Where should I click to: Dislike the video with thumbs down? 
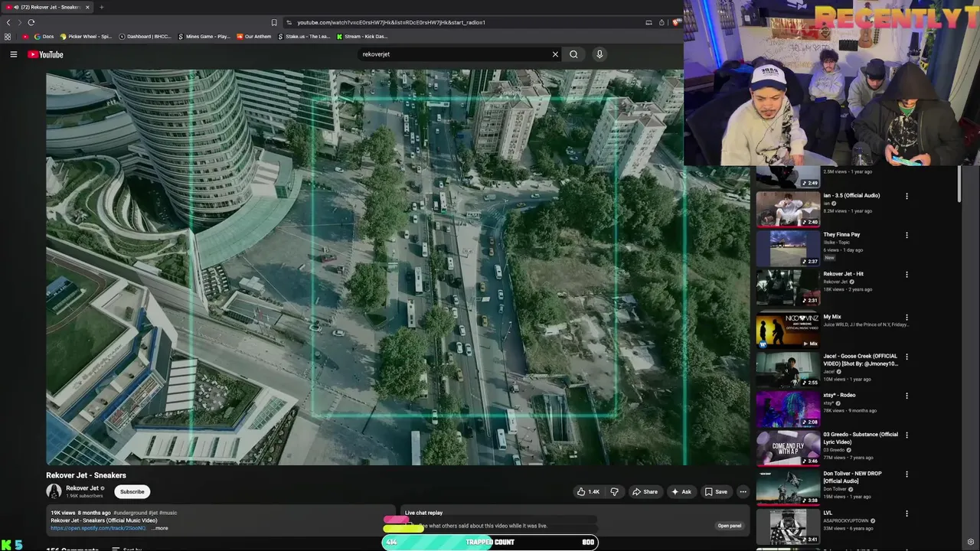coord(614,492)
